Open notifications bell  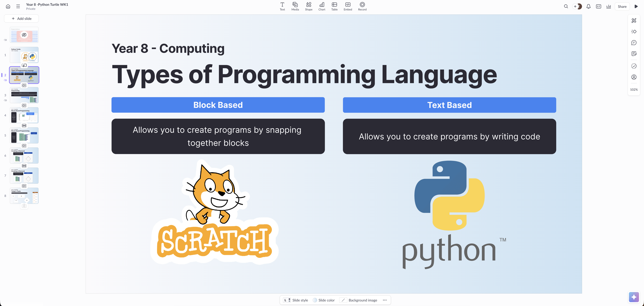coord(589,7)
